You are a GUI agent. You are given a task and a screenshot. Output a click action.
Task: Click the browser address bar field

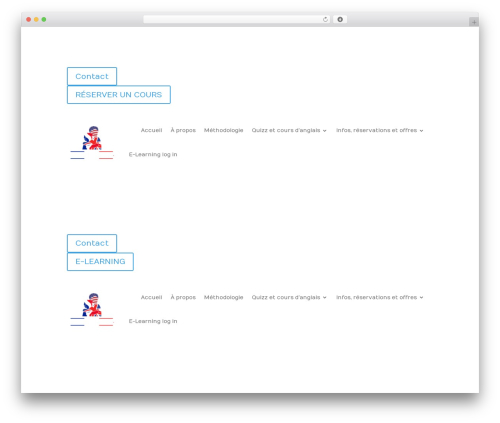[236, 19]
